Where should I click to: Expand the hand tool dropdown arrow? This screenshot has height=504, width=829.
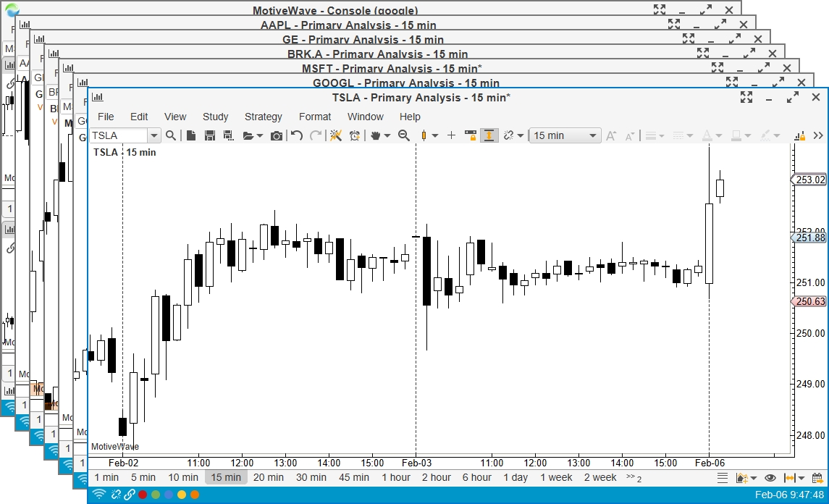point(387,136)
